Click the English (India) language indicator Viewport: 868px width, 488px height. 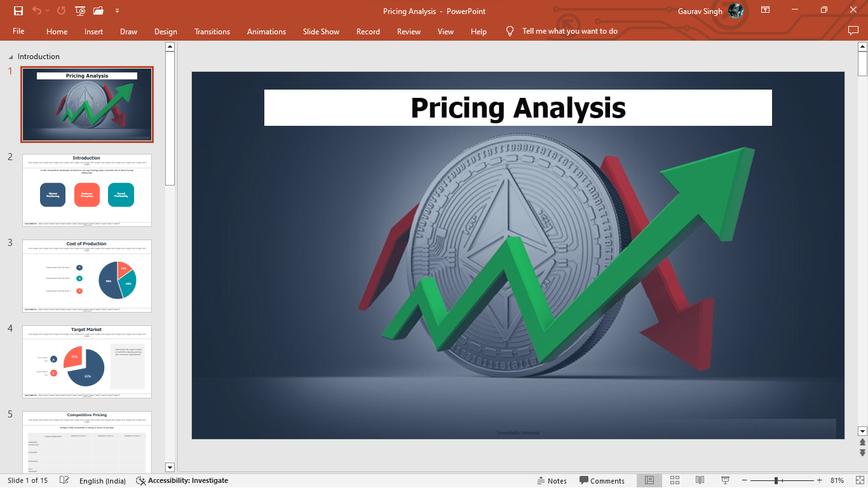pos(102,481)
